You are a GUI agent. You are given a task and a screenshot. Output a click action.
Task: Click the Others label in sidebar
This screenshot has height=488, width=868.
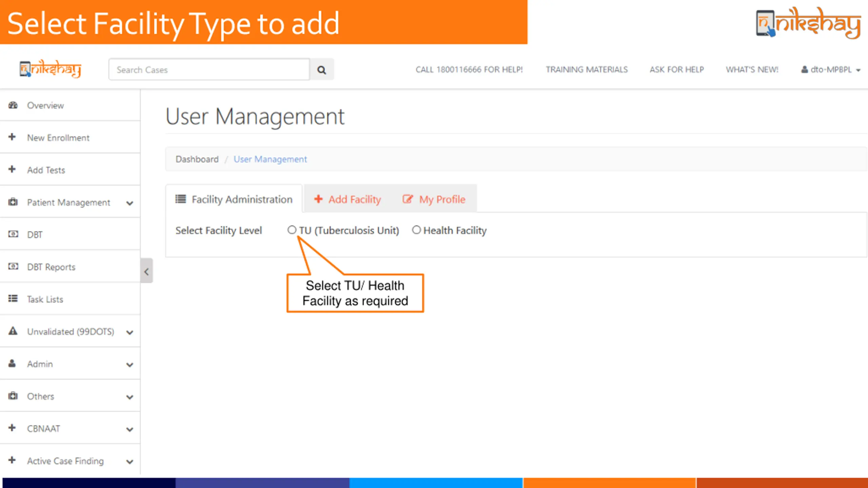point(40,396)
